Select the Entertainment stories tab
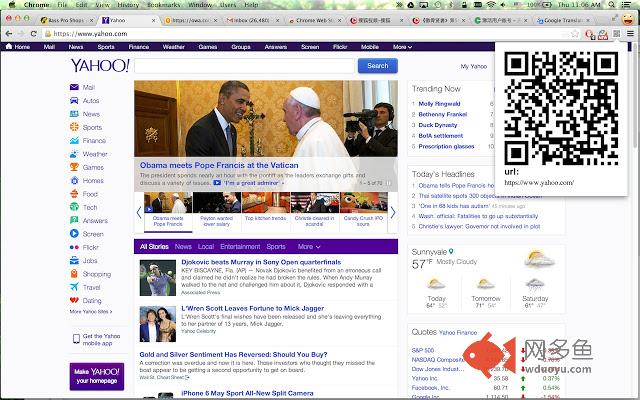 pyautogui.click(x=240, y=247)
